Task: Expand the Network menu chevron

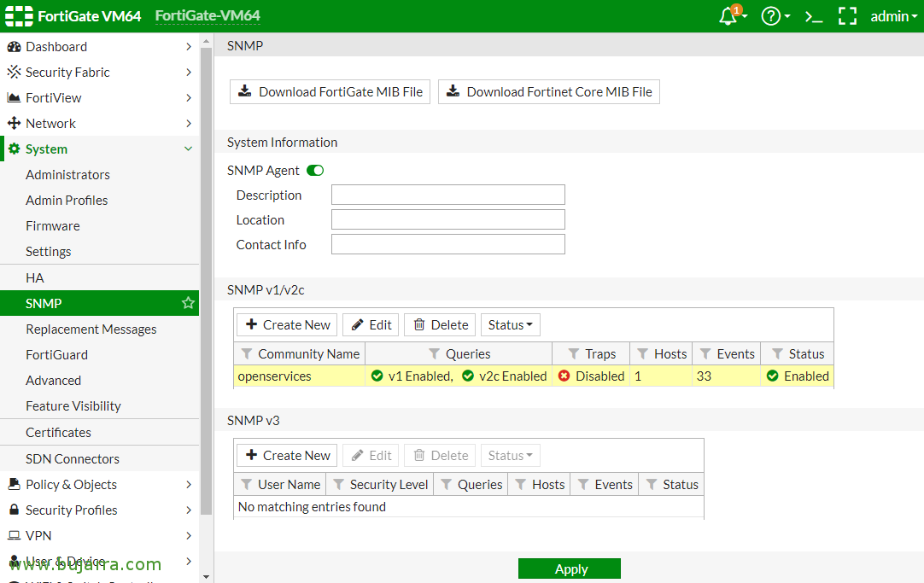Action: 189,123
